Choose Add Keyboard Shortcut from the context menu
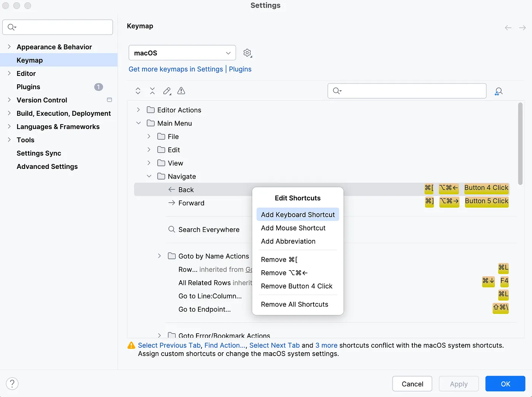532x397 pixels. coord(298,214)
